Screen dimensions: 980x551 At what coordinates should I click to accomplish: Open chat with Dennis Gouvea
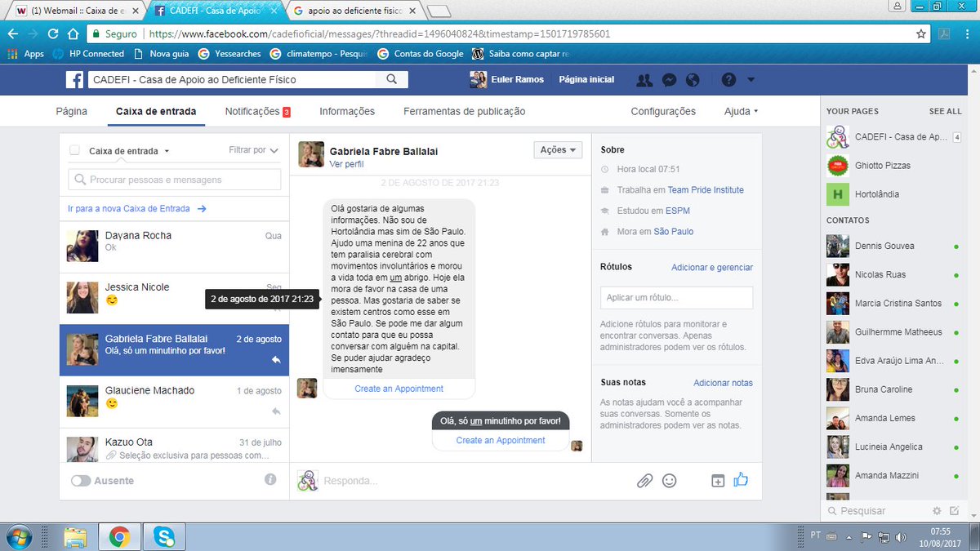coord(893,246)
